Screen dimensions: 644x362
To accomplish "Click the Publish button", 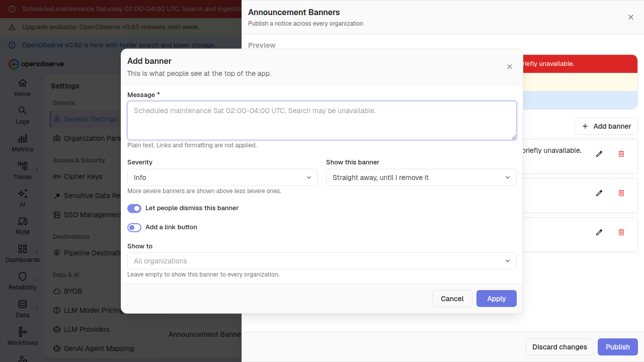I will pos(618,347).
